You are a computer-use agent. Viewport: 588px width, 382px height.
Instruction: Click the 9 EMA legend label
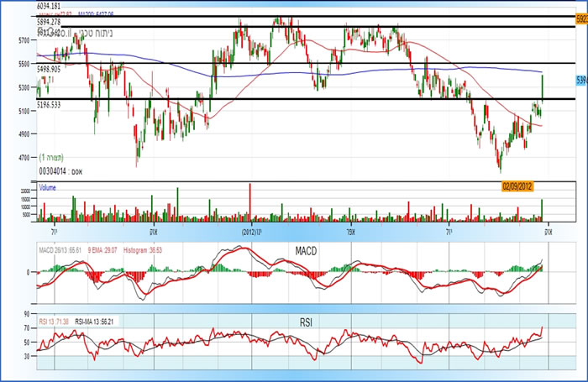pyautogui.click(x=103, y=250)
